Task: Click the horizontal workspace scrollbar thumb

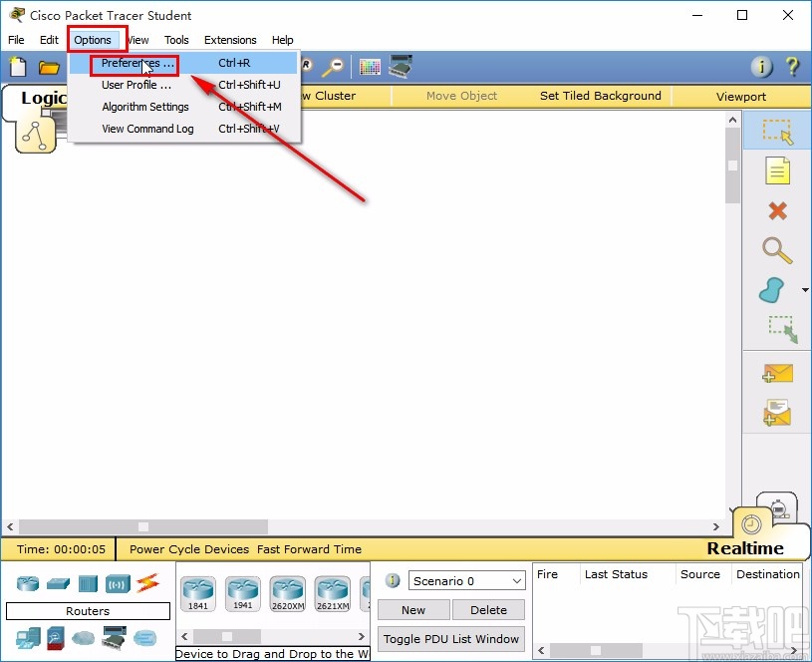Action: click(143, 526)
